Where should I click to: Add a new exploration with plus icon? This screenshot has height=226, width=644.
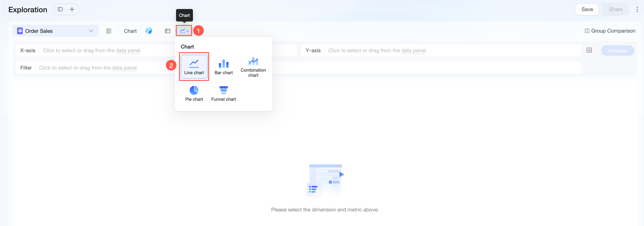(x=72, y=9)
